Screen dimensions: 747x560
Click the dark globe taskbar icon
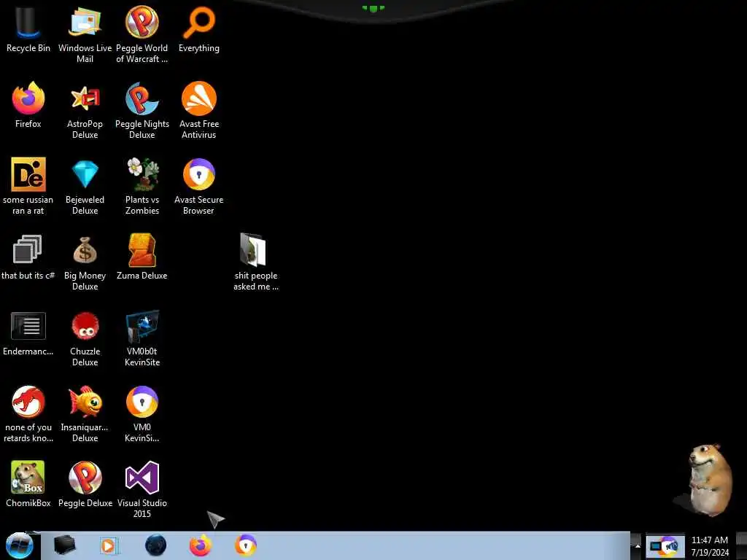(x=156, y=545)
